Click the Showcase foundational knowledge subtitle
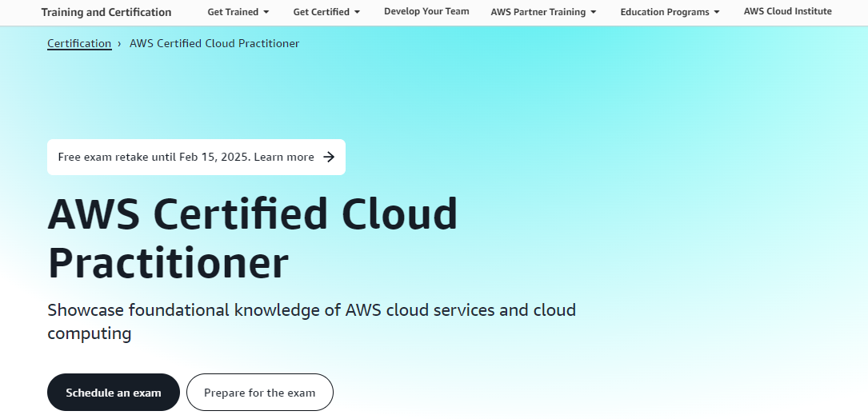This screenshot has height=419, width=868. [x=312, y=321]
